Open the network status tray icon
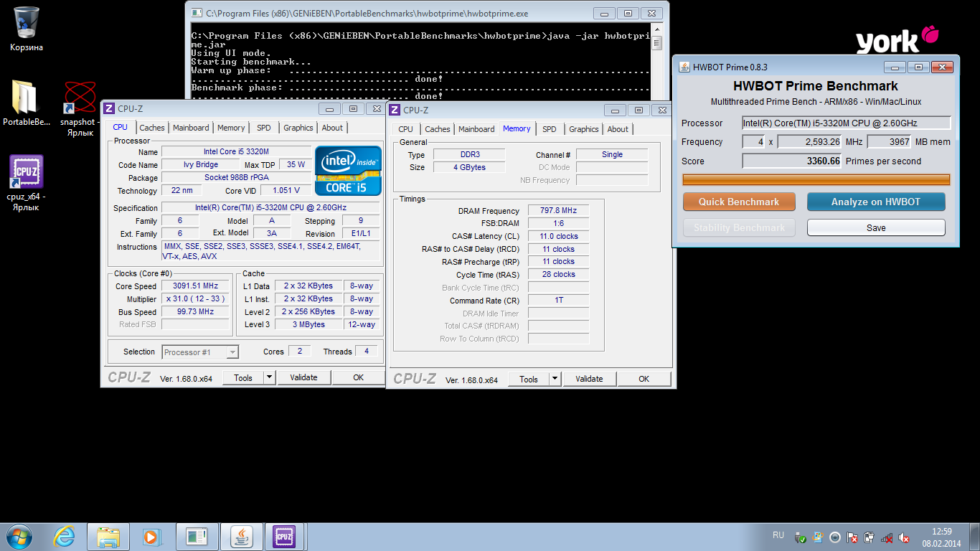This screenshot has height=551, width=980. pos(887,537)
